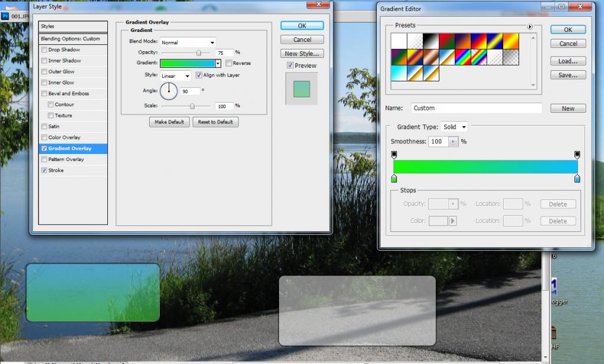
Task: Select the Blue, Yellow, Blue gradient preset
Action: (x=495, y=41)
